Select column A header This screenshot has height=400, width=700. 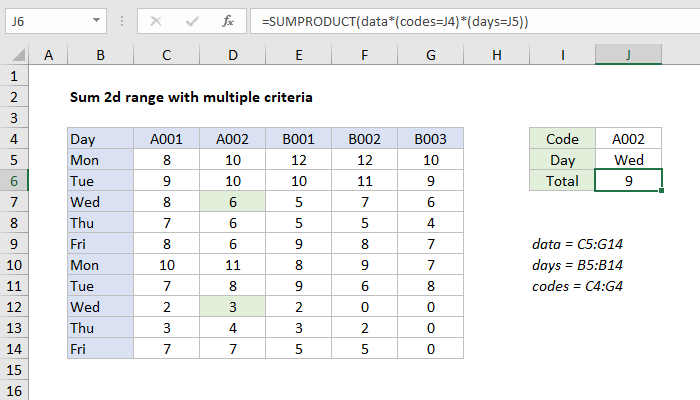50,54
